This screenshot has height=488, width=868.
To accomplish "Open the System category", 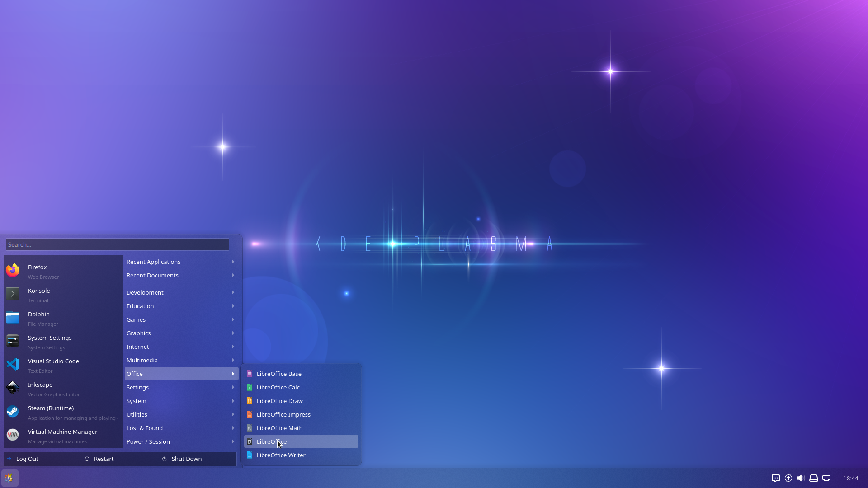I will point(181,401).
